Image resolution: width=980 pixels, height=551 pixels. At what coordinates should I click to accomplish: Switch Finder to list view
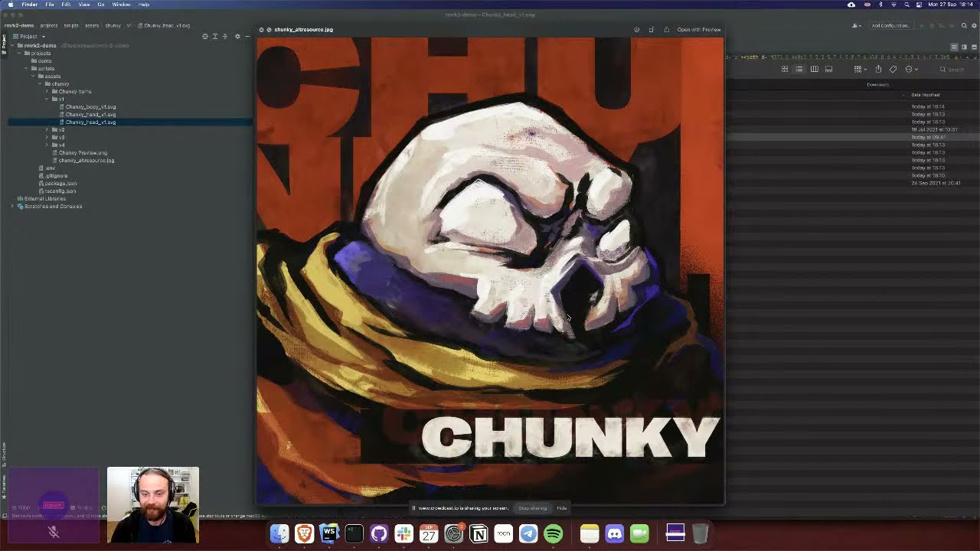(x=799, y=69)
